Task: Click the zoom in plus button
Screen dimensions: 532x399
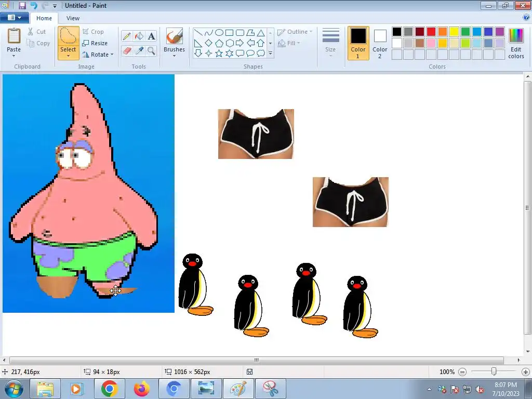Action: click(x=526, y=372)
